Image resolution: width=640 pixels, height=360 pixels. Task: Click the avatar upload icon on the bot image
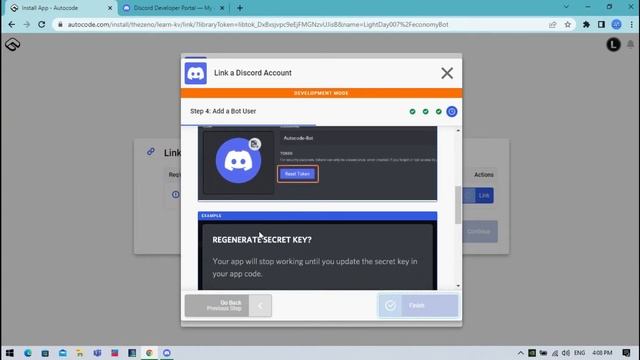coord(255,144)
